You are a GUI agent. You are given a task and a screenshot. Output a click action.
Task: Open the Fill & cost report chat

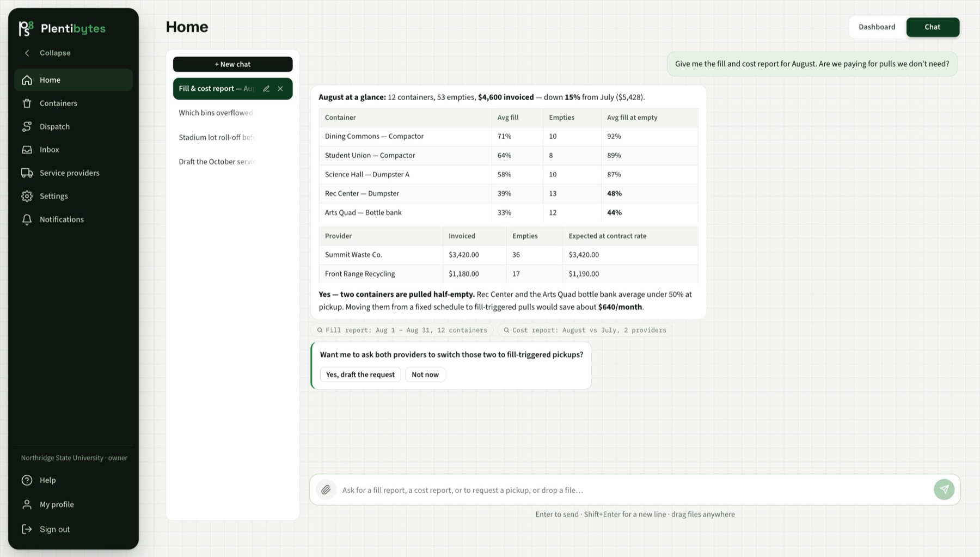(217, 89)
